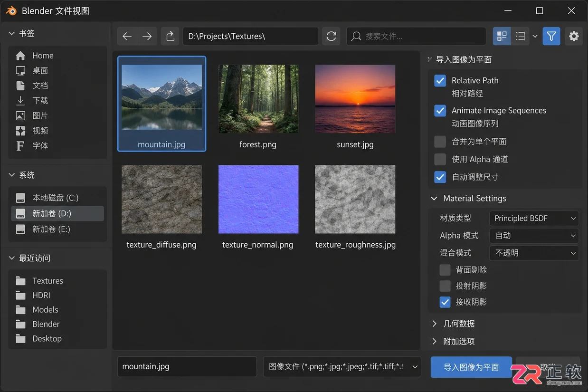Go back with the left arrow button
The width and height of the screenshot is (588, 392).
pyautogui.click(x=127, y=36)
